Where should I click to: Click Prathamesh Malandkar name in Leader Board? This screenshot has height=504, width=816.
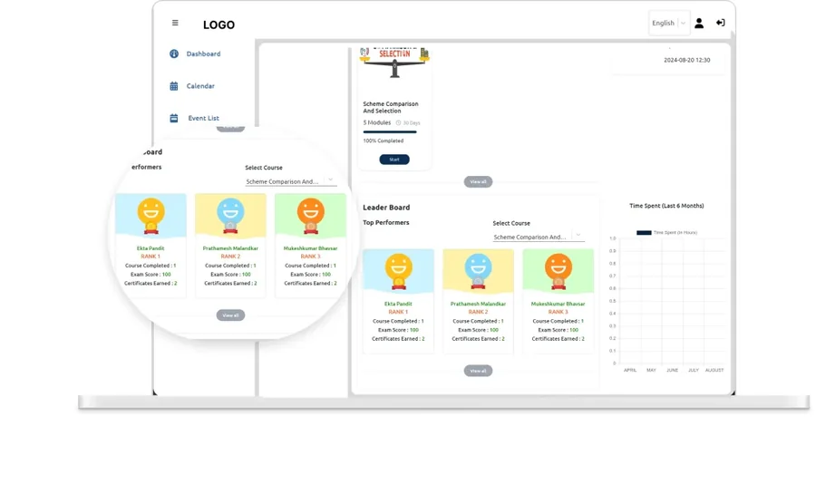pos(478,304)
